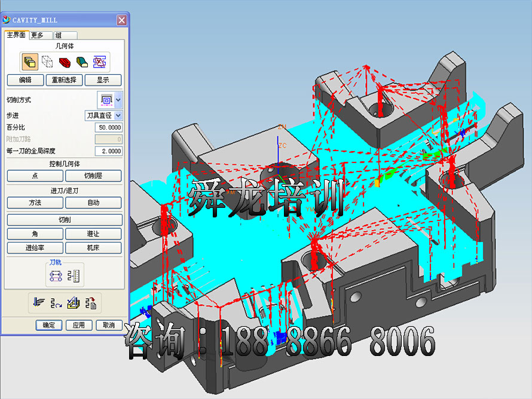This screenshot has width=532, height=399.
Task: Select the red Check geometry icon
Action: [65, 62]
